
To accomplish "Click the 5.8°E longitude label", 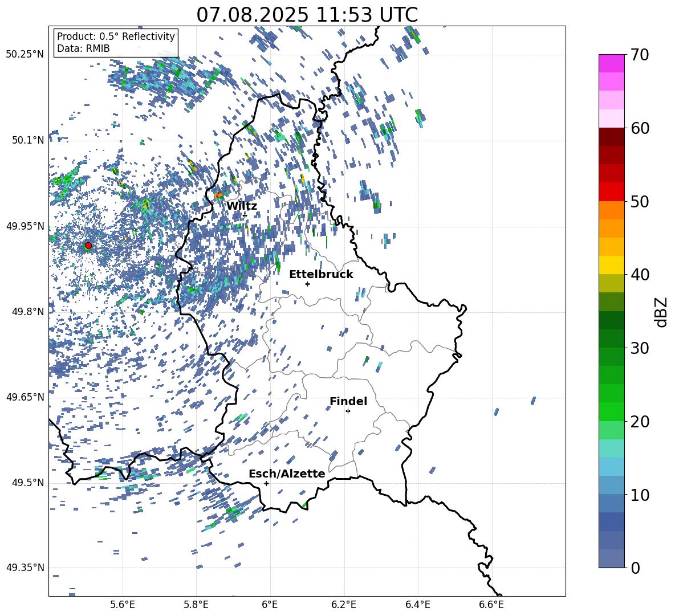I will point(196,605).
